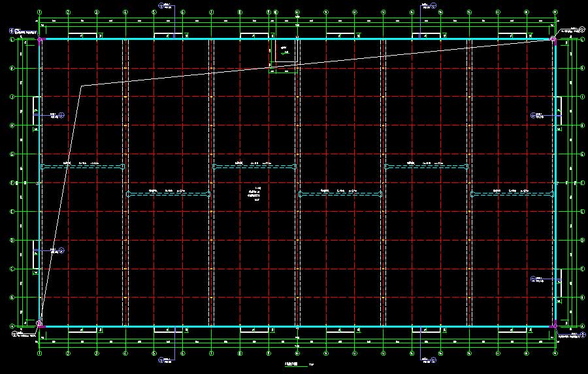This screenshot has height=374, width=588.
Task: Select middle cyan dashed beam in upper row
Action: click(255, 167)
